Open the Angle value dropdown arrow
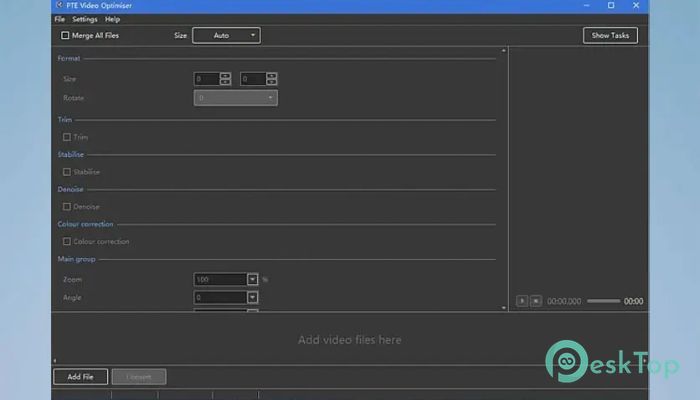 click(253, 297)
